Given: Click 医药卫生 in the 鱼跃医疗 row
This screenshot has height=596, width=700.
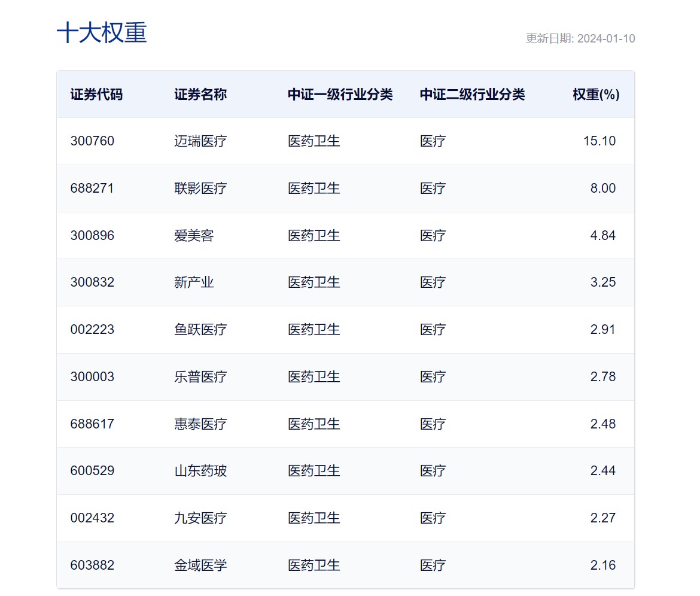Looking at the screenshot, I should 314,330.
